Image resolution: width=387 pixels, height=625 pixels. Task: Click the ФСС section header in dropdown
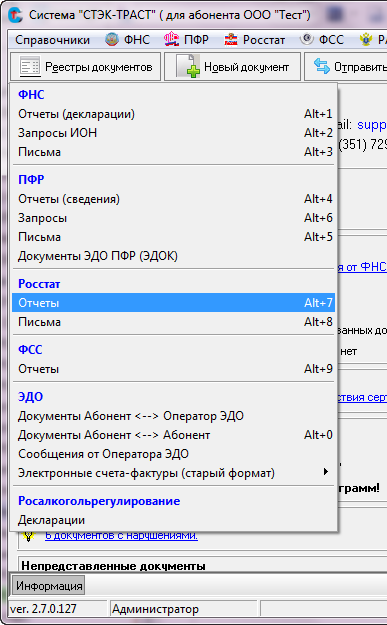click(x=30, y=350)
